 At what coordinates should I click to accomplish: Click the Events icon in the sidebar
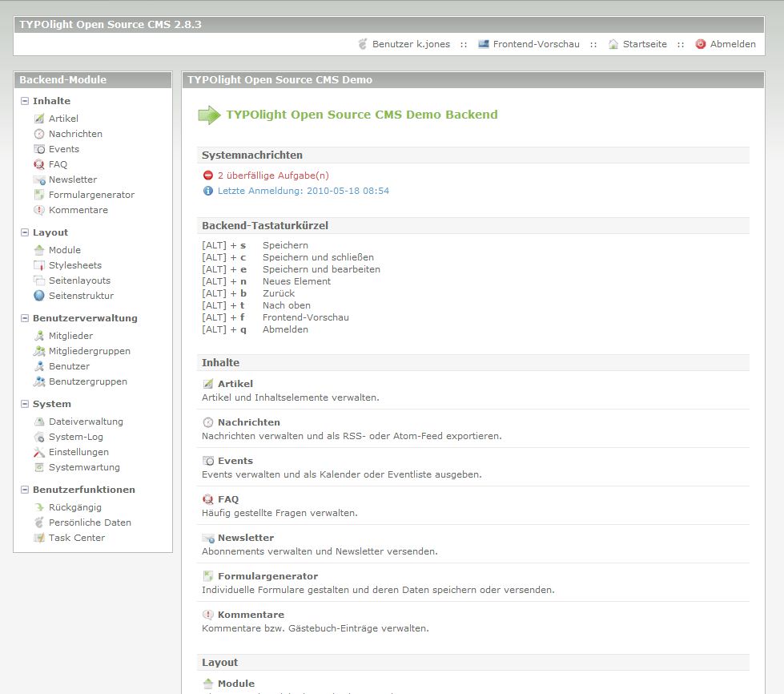39,149
